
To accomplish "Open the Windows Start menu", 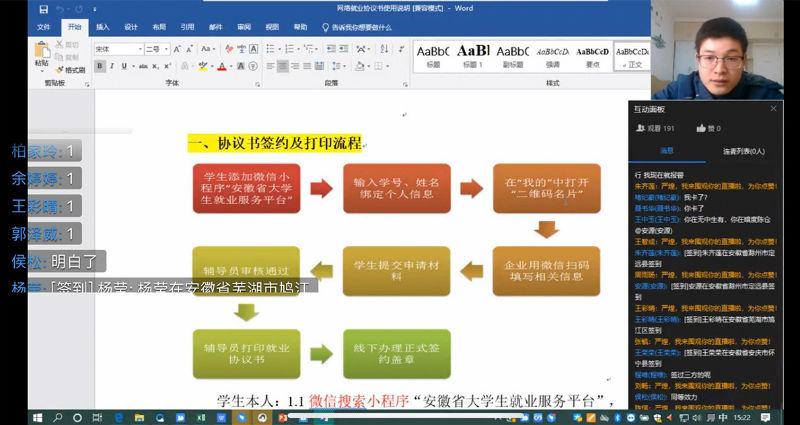I will click(12, 416).
